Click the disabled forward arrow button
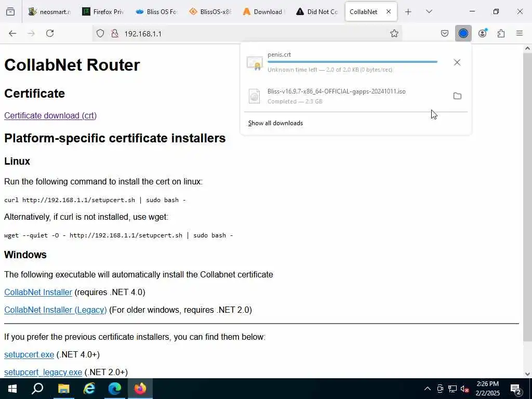 [x=31, y=33]
